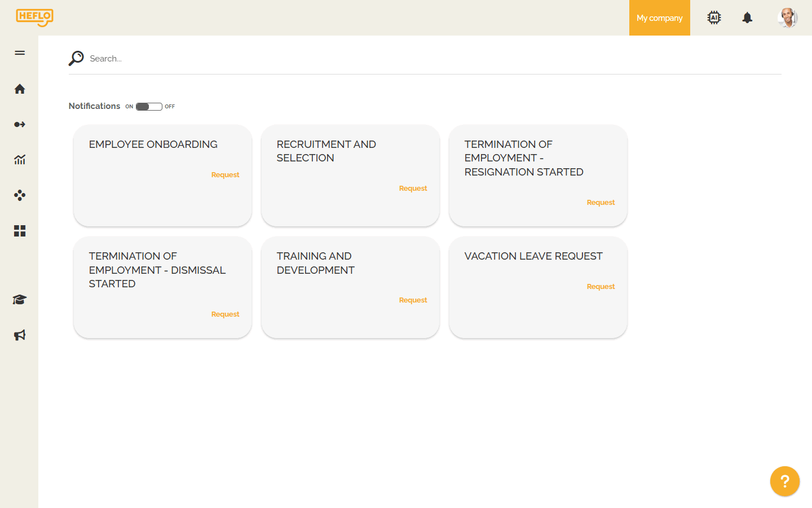Image resolution: width=812 pixels, height=508 pixels.
Task: Open the apps grid icon in the sidebar
Action: [20, 231]
